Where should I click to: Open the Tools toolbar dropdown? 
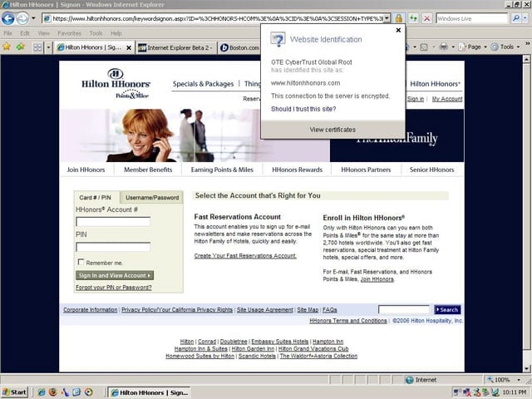(x=505, y=47)
